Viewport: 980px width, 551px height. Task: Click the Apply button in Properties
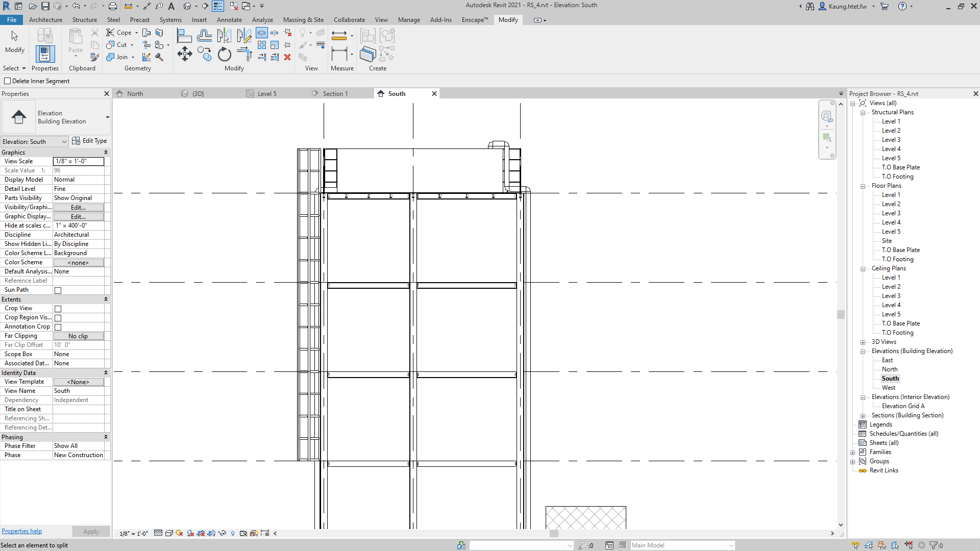point(91,531)
